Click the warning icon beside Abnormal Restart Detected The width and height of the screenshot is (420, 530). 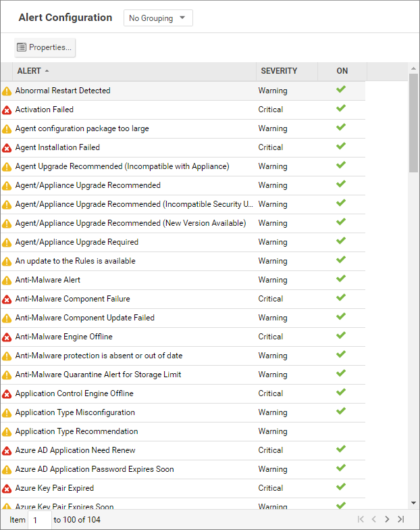point(7,91)
